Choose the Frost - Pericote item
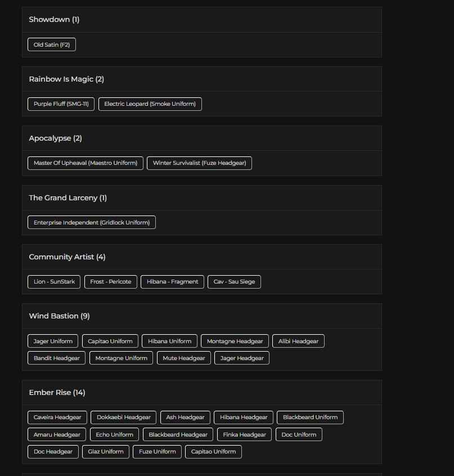Screen dimensions: 454x476 (111, 282)
